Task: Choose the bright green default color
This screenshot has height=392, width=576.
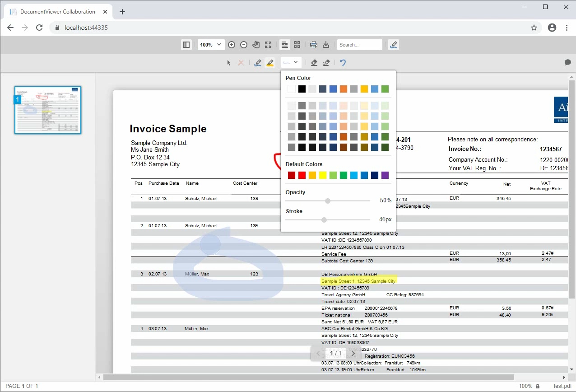Action: pyautogui.click(x=344, y=175)
